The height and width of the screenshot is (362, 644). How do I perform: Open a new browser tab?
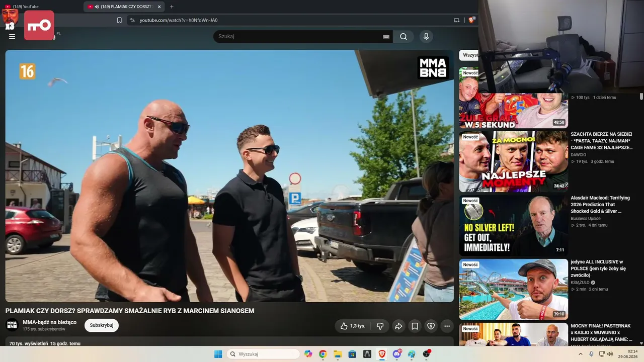point(172,7)
